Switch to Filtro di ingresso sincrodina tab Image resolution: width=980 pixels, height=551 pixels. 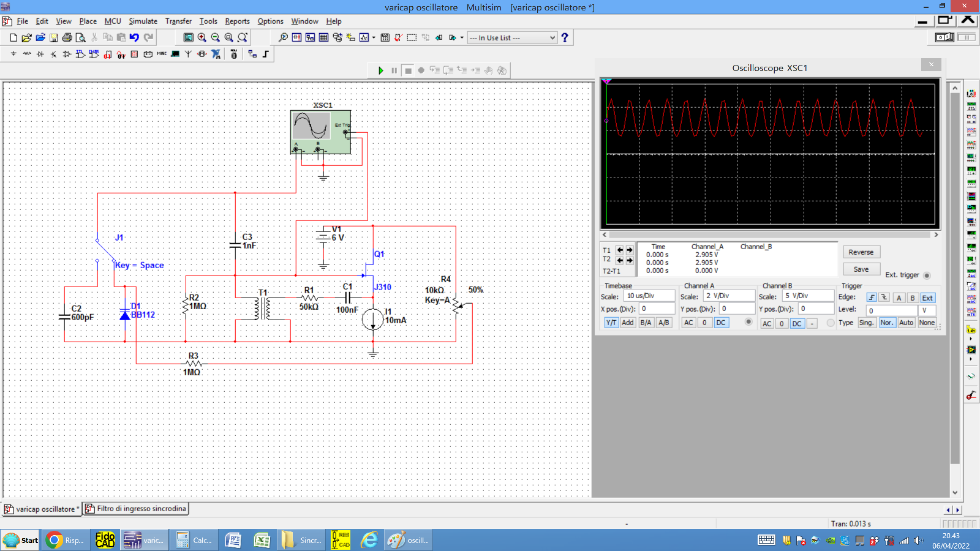(x=136, y=509)
